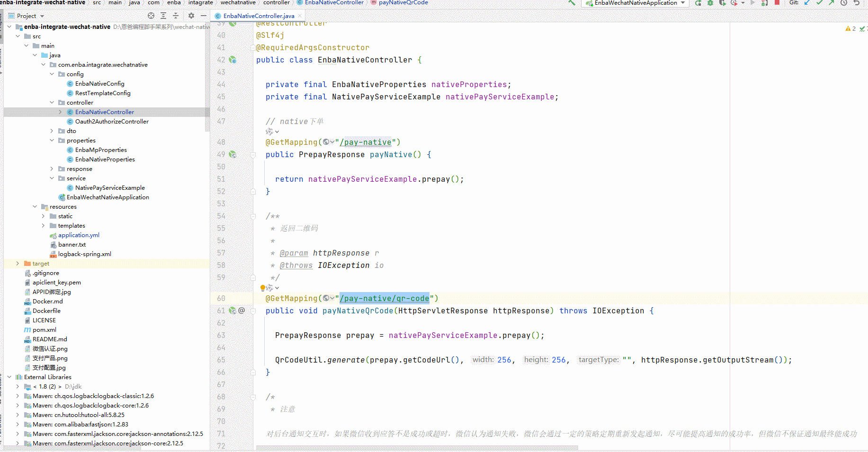Screen dimensions: 868x452
Task: Toggle a breakpoint in the gutter at line 63
Action: (x=242, y=335)
